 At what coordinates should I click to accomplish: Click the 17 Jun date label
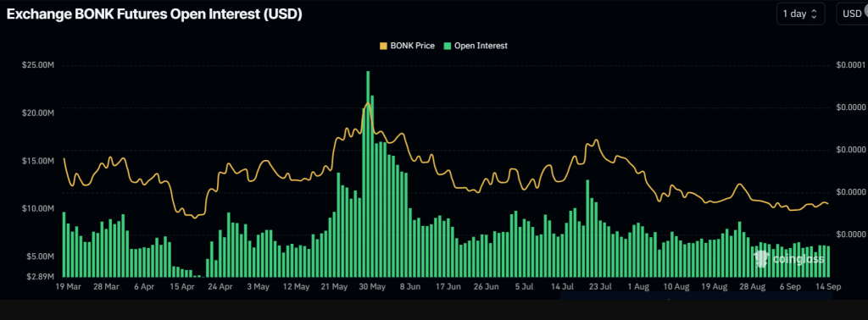click(448, 287)
